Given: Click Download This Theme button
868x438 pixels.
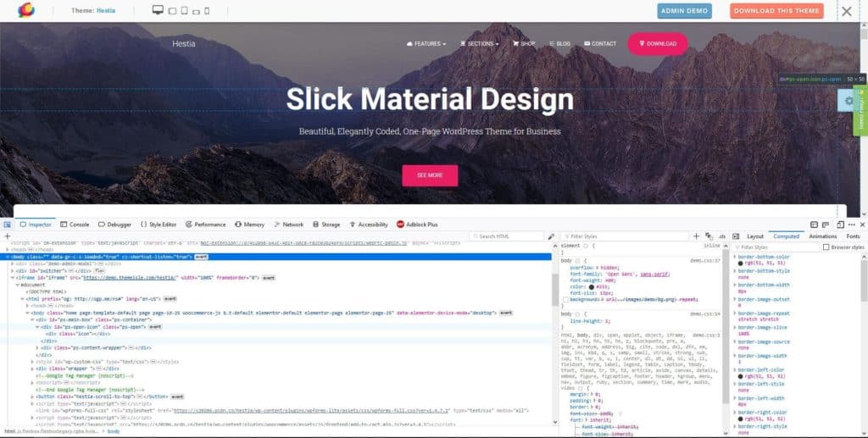Looking at the screenshot, I should point(776,11).
